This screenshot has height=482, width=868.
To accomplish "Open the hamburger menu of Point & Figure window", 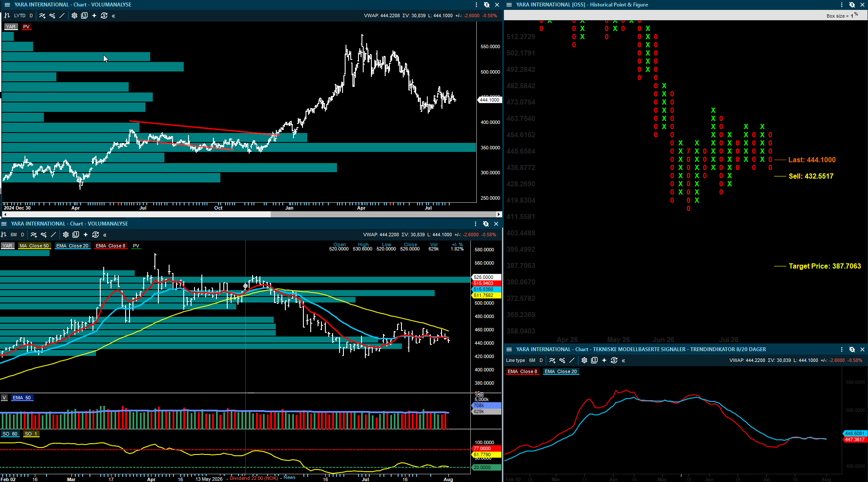I will [509, 5].
